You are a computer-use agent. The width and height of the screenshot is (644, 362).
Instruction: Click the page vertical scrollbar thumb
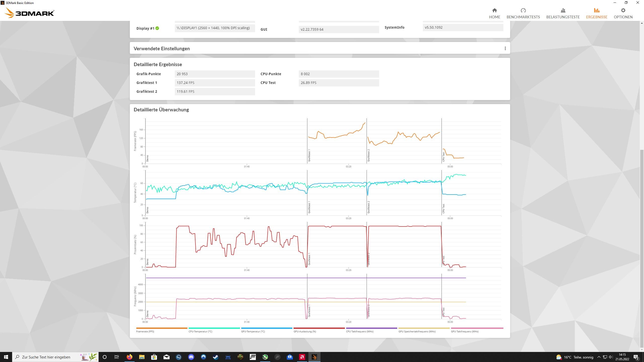coord(642,248)
